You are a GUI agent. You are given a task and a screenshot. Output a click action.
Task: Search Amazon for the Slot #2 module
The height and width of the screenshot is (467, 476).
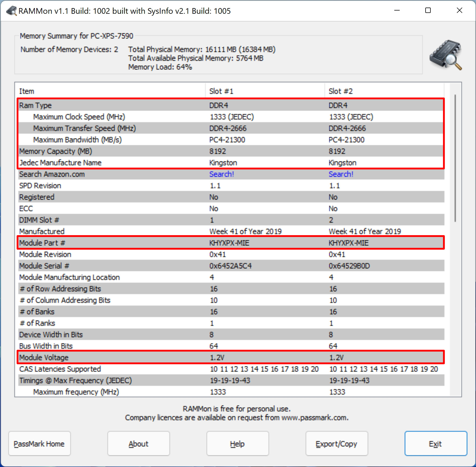coord(341,174)
